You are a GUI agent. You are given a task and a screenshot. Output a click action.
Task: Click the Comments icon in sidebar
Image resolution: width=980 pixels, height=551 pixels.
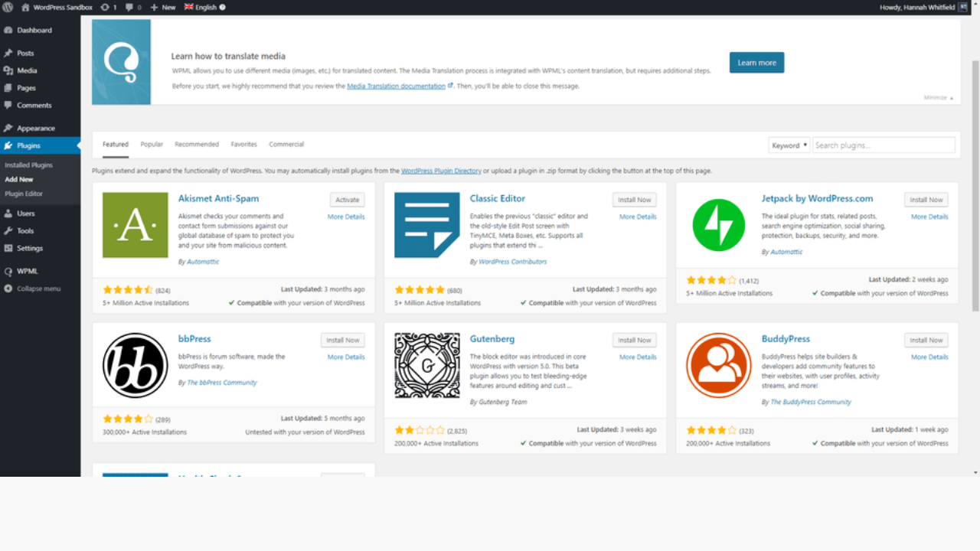(x=8, y=106)
